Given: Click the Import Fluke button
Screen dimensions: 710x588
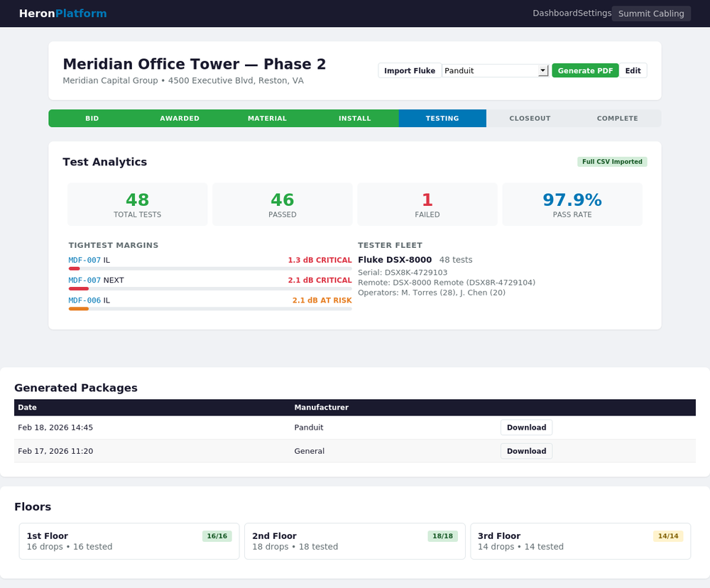Looking at the screenshot, I should 410,70.
